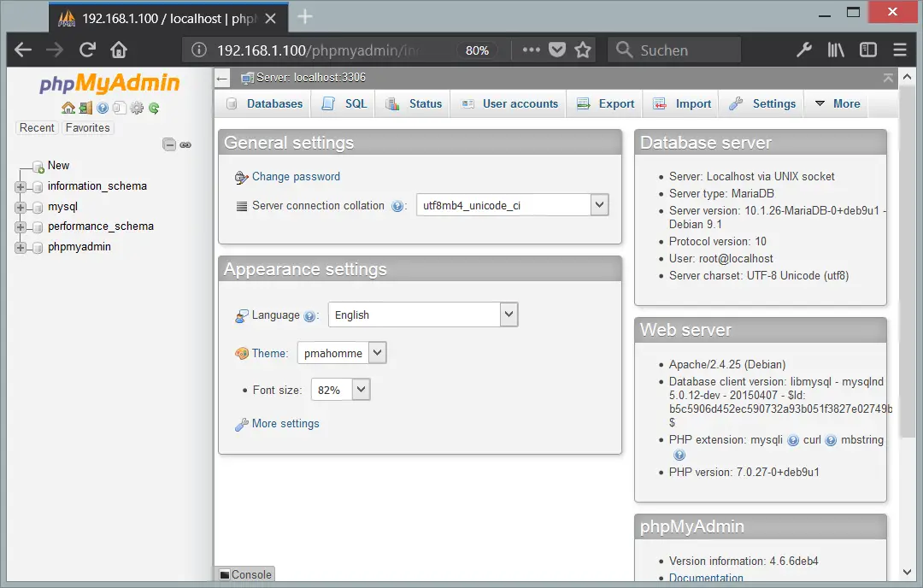Collapse the top menu bar with corner arrow

(x=888, y=78)
